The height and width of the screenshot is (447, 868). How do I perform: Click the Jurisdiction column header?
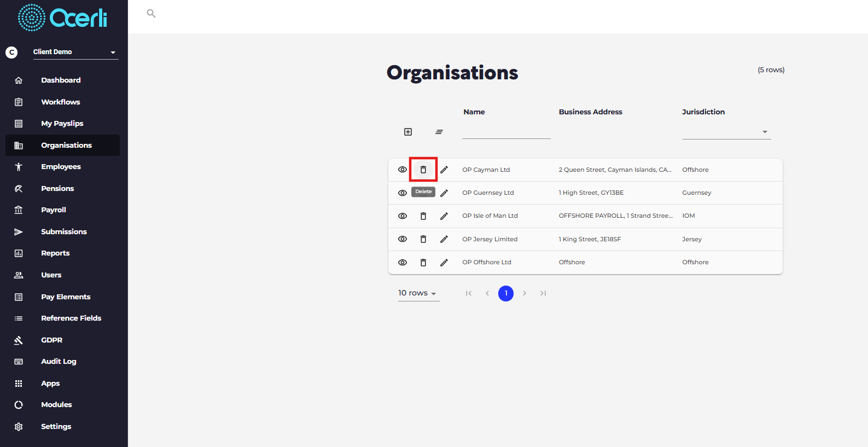click(x=703, y=112)
